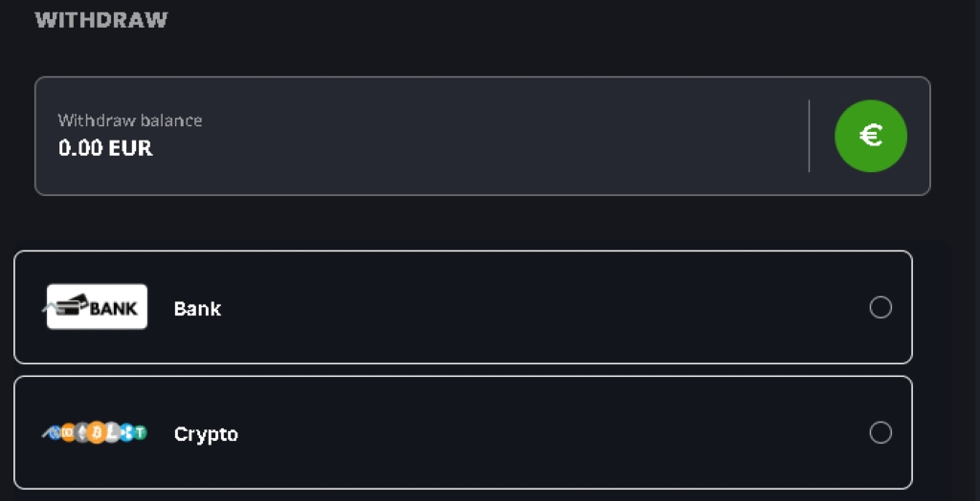Click the Bank card logo image

click(97, 307)
